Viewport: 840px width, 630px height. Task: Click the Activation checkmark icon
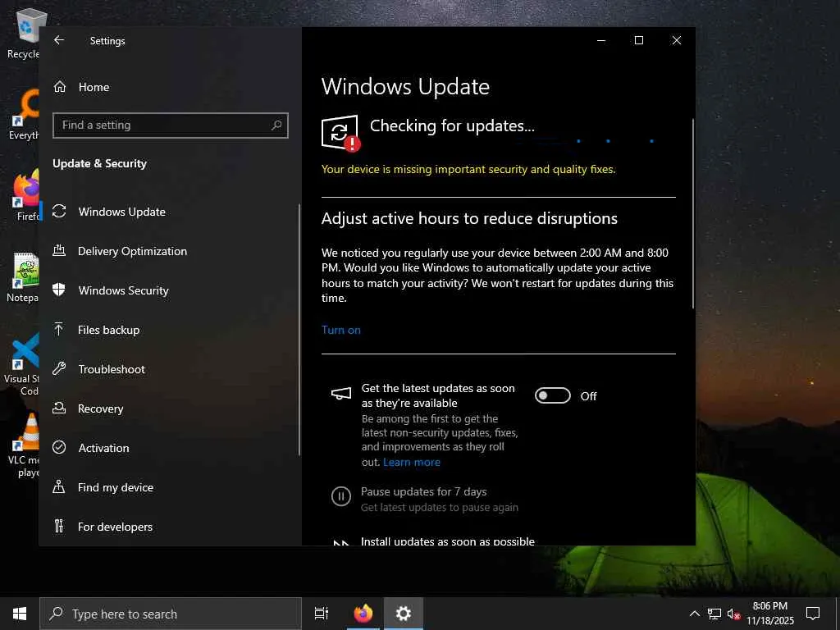tap(59, 447)
